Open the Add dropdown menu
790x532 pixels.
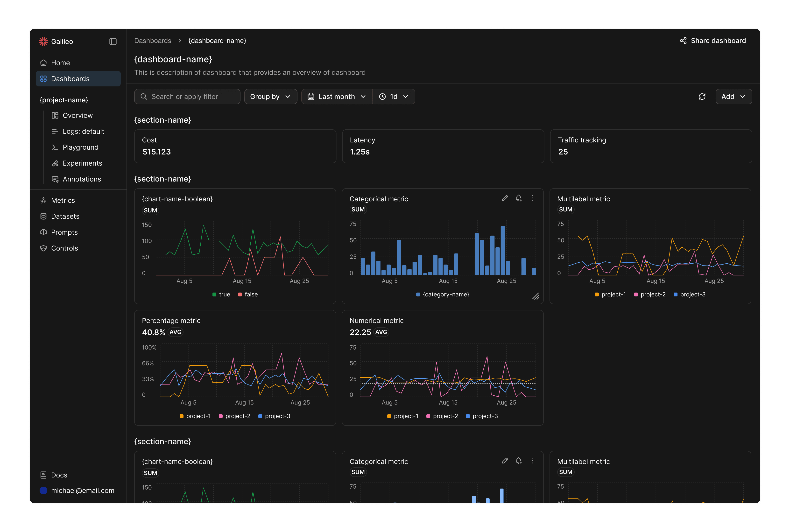(733, 97)
